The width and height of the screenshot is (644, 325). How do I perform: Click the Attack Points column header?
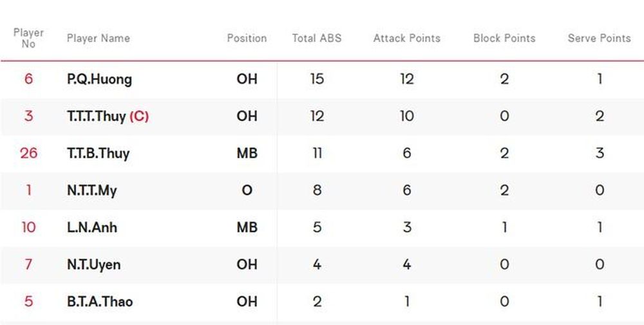(406, 38)
